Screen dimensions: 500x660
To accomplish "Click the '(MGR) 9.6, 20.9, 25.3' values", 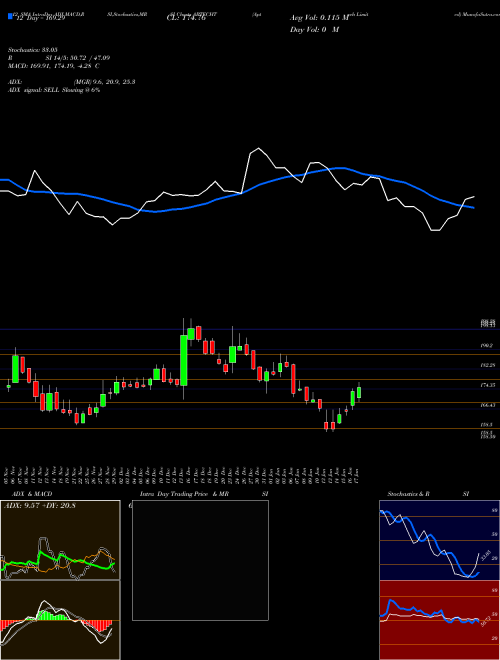I will coord(105,82).
